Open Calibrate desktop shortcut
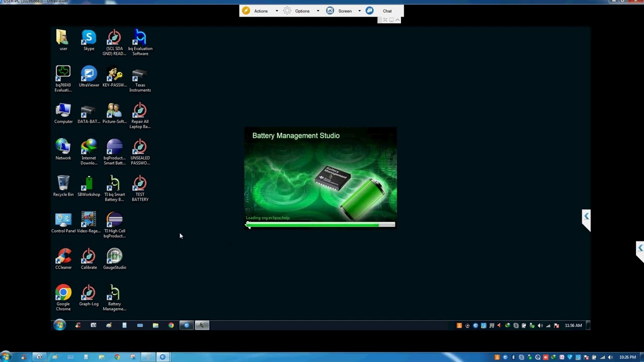644x362 pixels. tap(89, 259)
